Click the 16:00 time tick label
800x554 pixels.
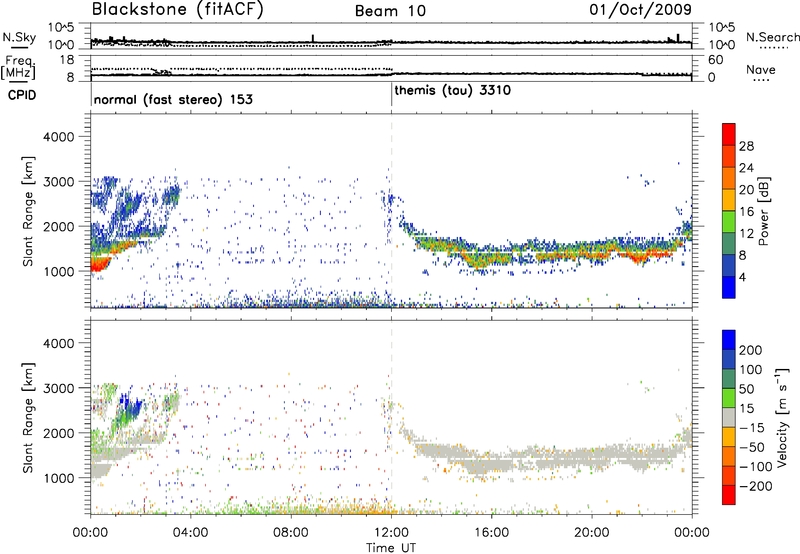point(491,533)
